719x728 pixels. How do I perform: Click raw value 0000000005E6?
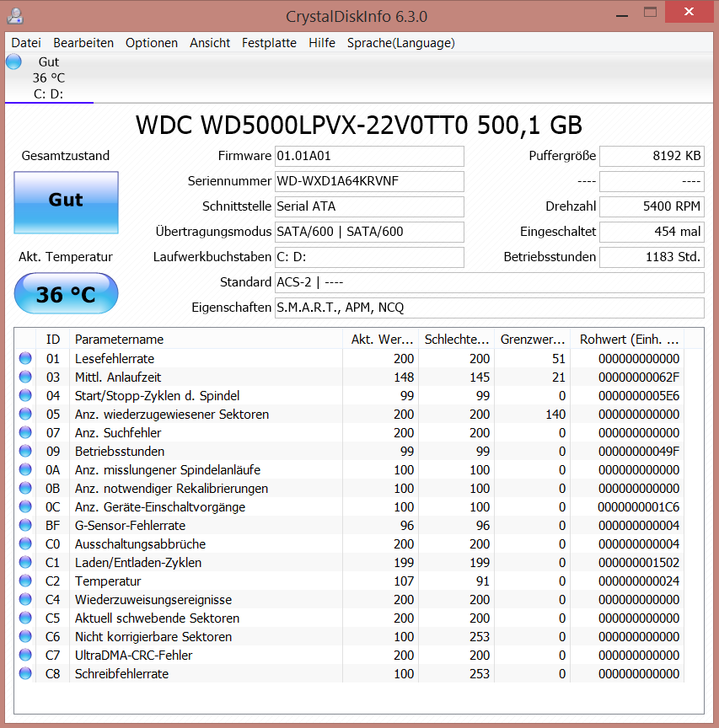coord(639,395)
